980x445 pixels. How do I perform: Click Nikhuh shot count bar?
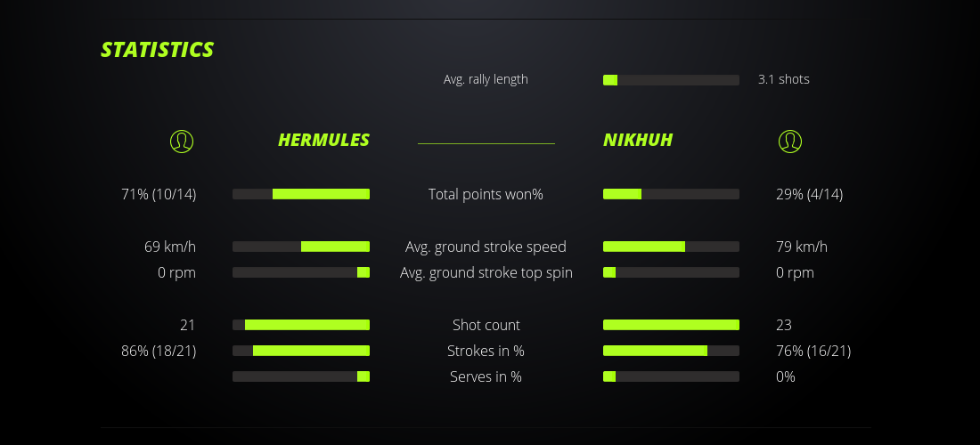coord(671,325)
